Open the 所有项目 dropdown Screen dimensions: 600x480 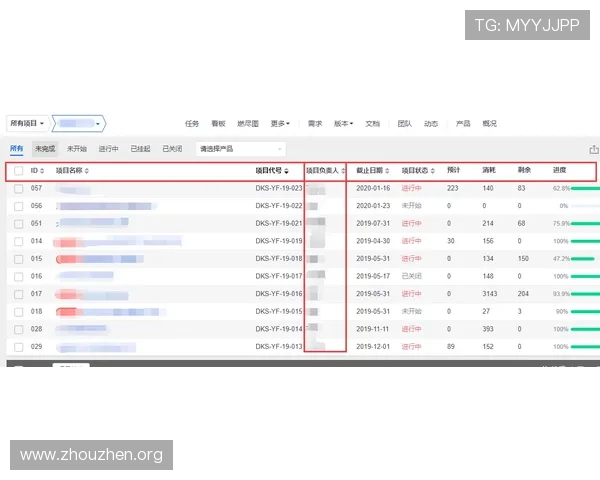(x=28, y=123)
